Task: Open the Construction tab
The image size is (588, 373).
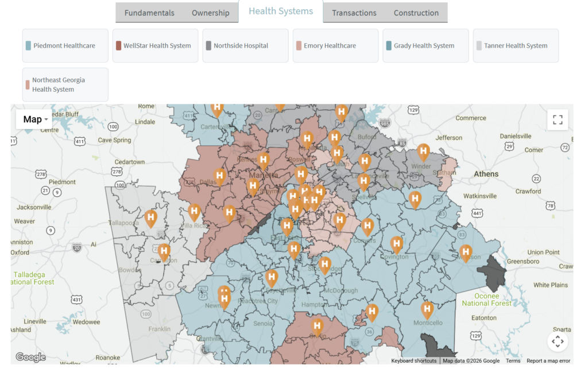Action: tap(416, 13)
